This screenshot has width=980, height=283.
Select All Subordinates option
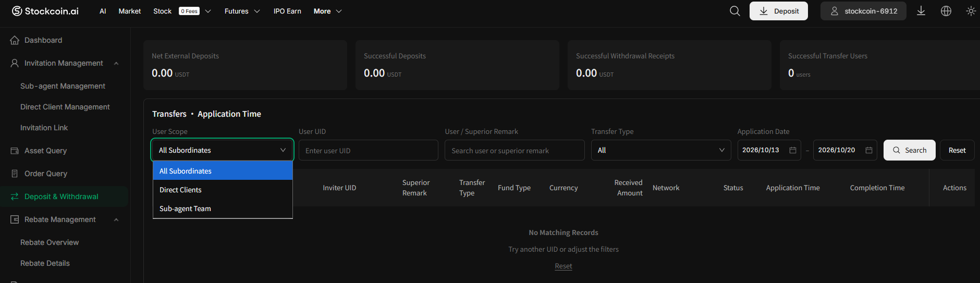[x=223, y=171]
